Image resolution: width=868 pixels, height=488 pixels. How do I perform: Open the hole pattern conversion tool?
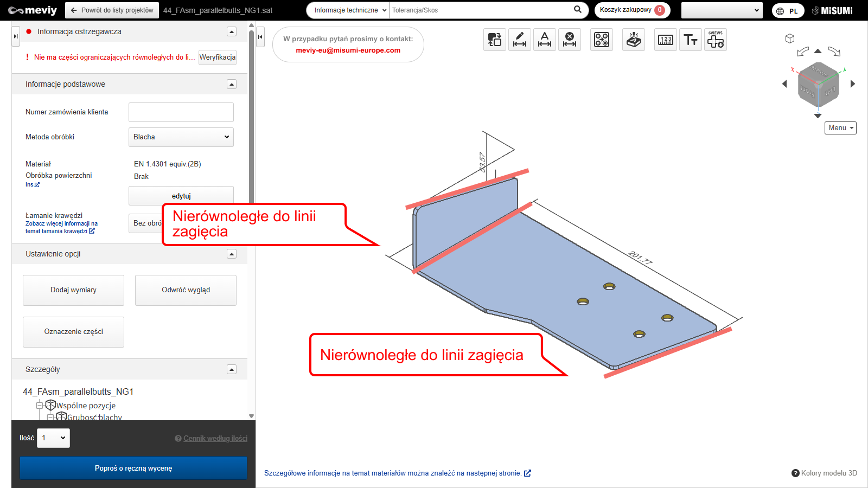(601, 40)
